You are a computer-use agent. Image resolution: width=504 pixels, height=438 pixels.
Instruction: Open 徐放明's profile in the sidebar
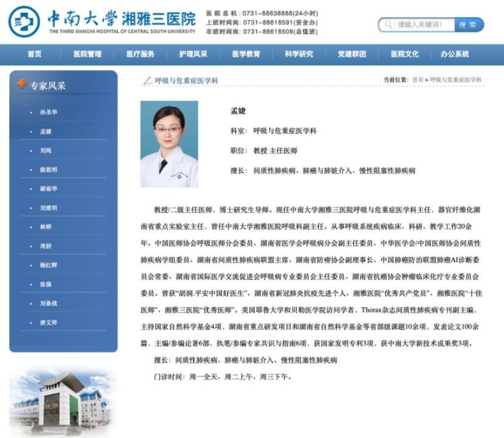tap(49, 170)
